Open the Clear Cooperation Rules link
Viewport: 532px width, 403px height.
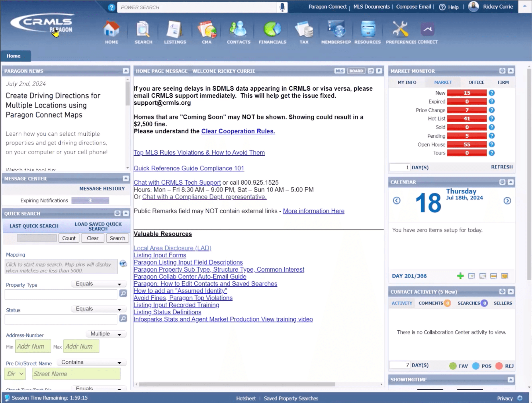[238, 131]
